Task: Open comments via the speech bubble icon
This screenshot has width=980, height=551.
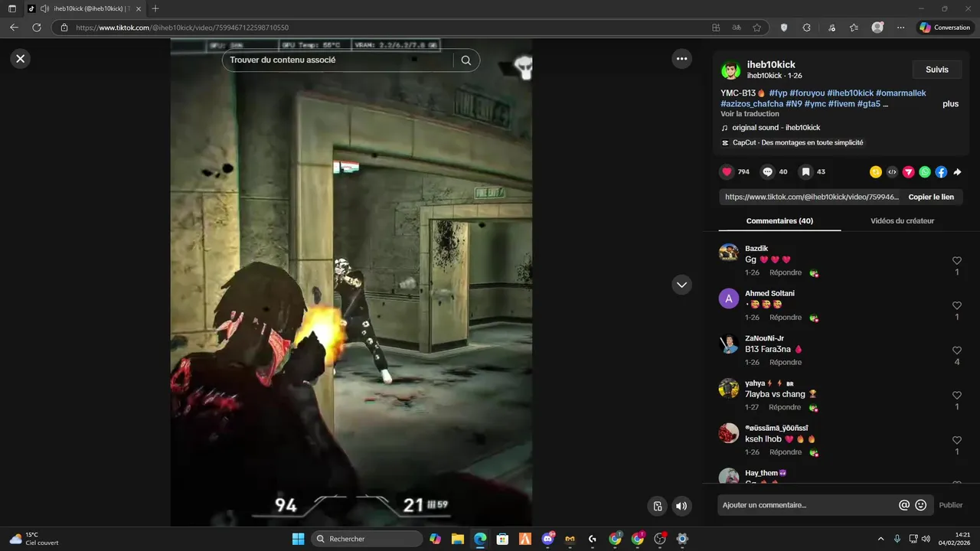Action: point(767,172)
